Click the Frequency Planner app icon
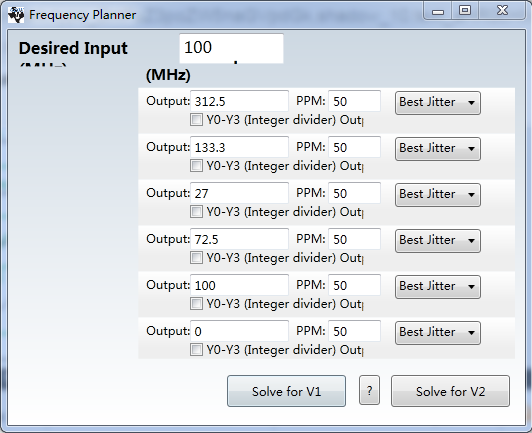This screenshot has width=532, height=433. 16,15
